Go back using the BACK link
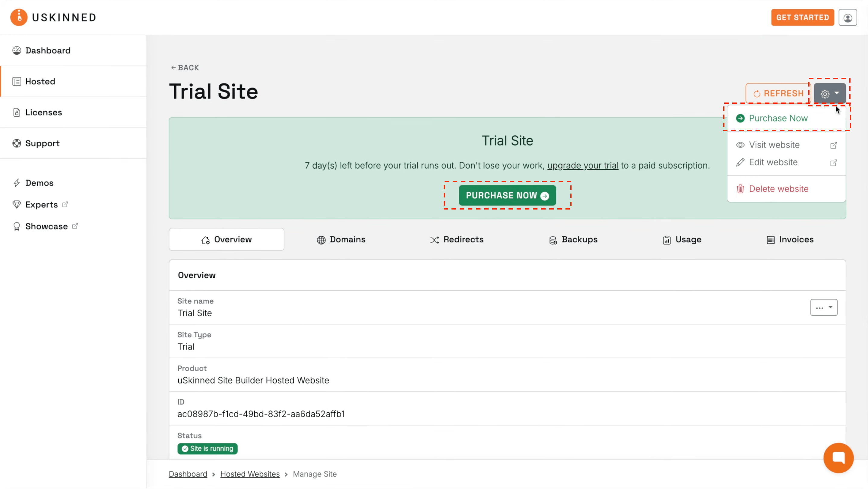The height and width of the screenshot is (489, 868). coord(185,68)
